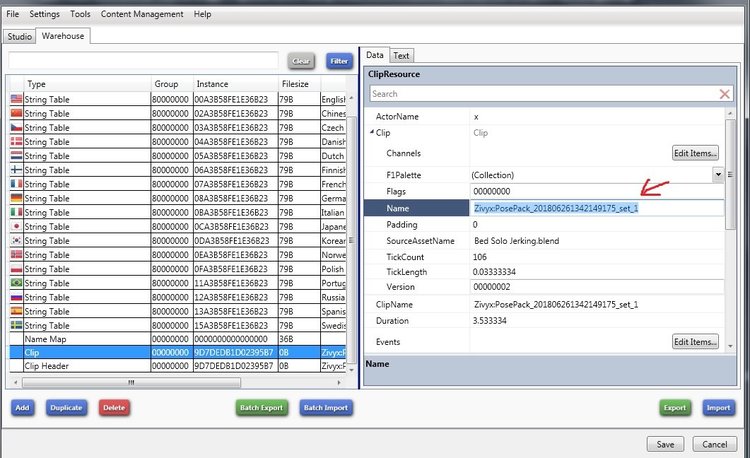The image size is (750, 458).
Task: Click the TickCount value 106
Action: click(x=480, y=257)
